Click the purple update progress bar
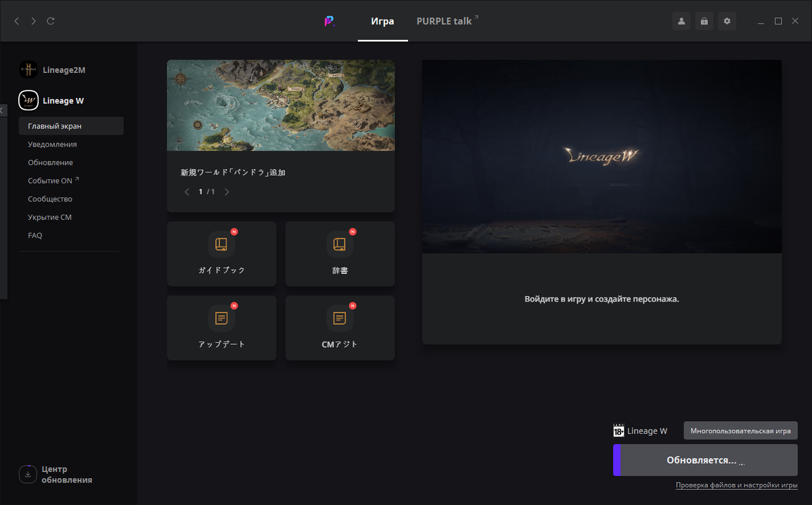The image size is (812, 505). click(616, 460)
